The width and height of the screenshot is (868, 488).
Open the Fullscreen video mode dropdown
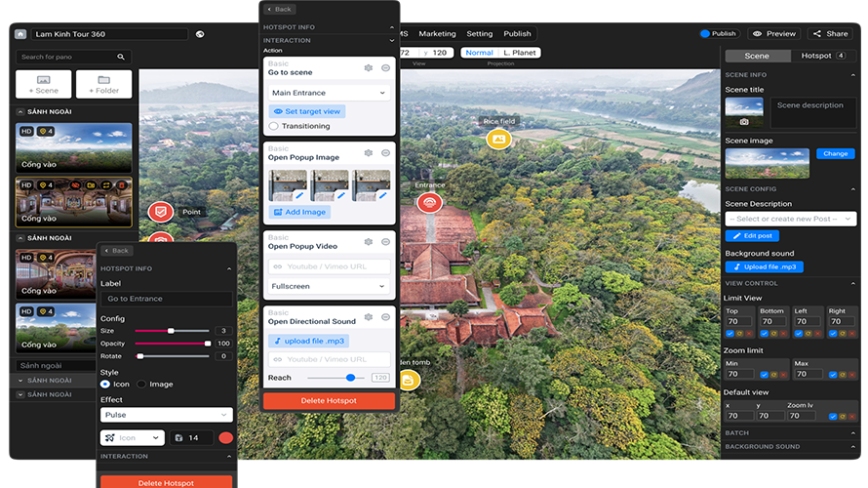tap(329, 286)
